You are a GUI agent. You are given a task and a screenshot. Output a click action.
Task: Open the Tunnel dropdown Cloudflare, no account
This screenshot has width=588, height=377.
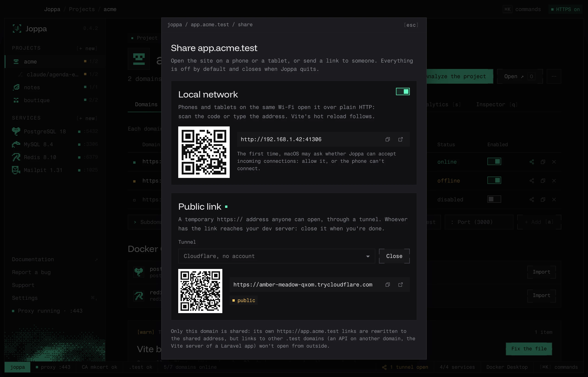[x=277, y=256]
